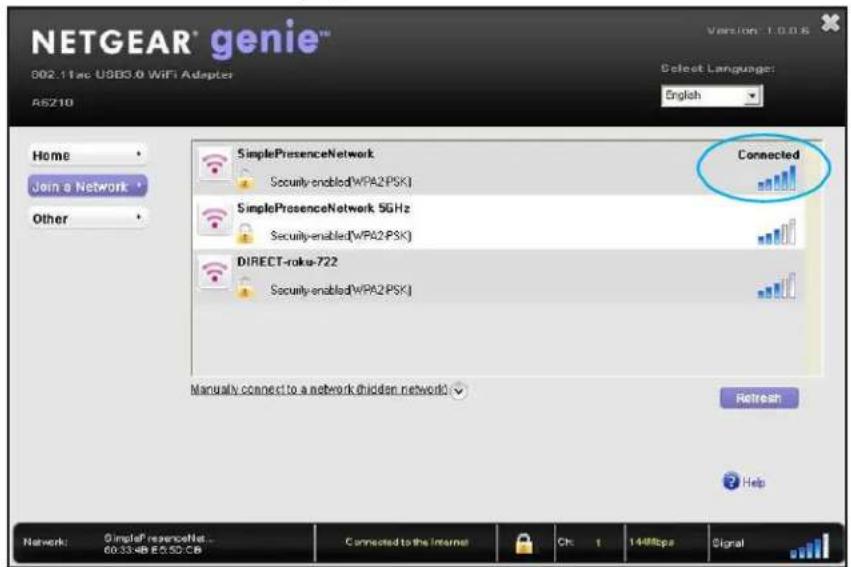Image resolution: width=851 pixels, height=567 pixels.
Task: Click the 144Mbps speed in status bar
Action: click(651, 541)
